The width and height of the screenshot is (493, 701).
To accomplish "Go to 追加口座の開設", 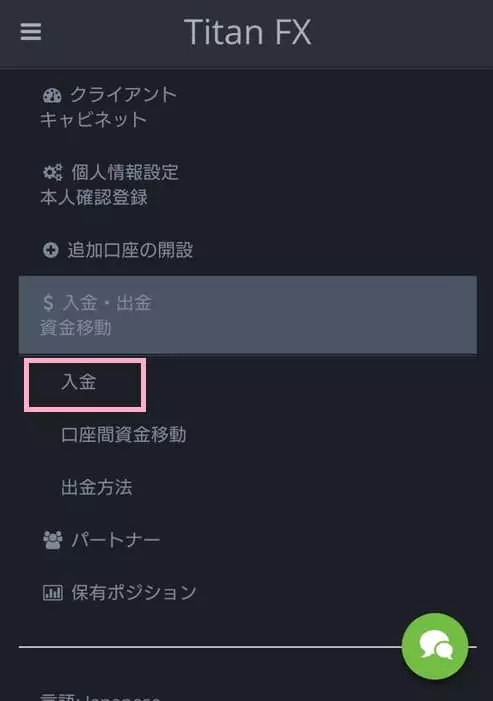I will tap(118, 250).
